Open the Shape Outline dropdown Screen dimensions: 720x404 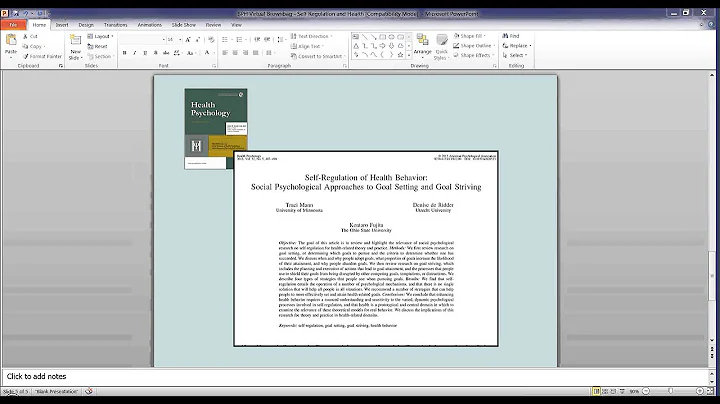[474, 45]
